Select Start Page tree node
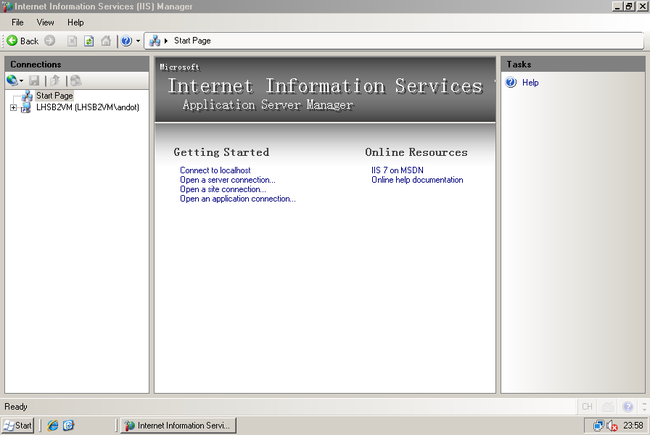The image size is (650, 435). pos(54,95)
